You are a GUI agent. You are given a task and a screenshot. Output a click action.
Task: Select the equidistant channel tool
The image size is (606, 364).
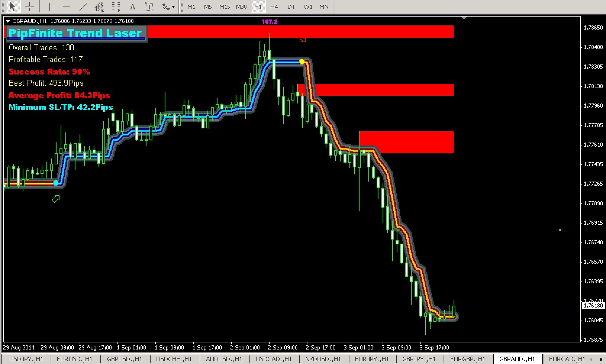click(x=99, y=7)
